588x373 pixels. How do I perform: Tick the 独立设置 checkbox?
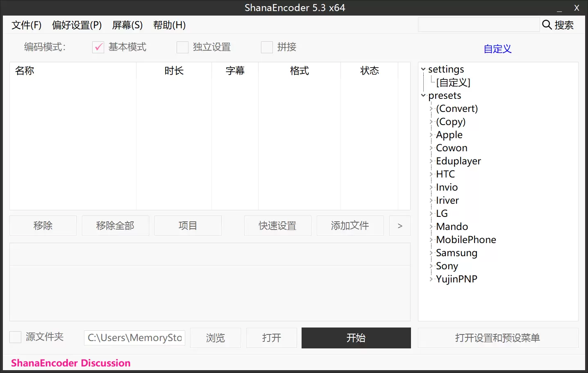(x=182, y=48)
